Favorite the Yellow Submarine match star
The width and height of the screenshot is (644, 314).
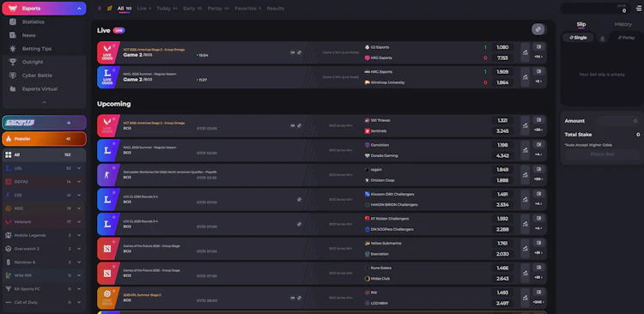pyautogui.click(x=113, y=242)
